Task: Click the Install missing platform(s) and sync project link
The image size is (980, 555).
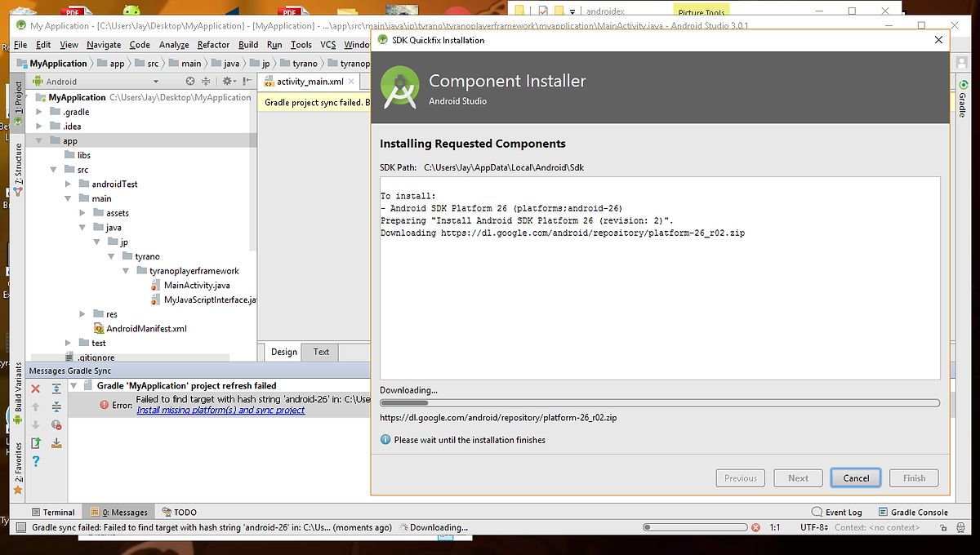Action: click(220, 411)
